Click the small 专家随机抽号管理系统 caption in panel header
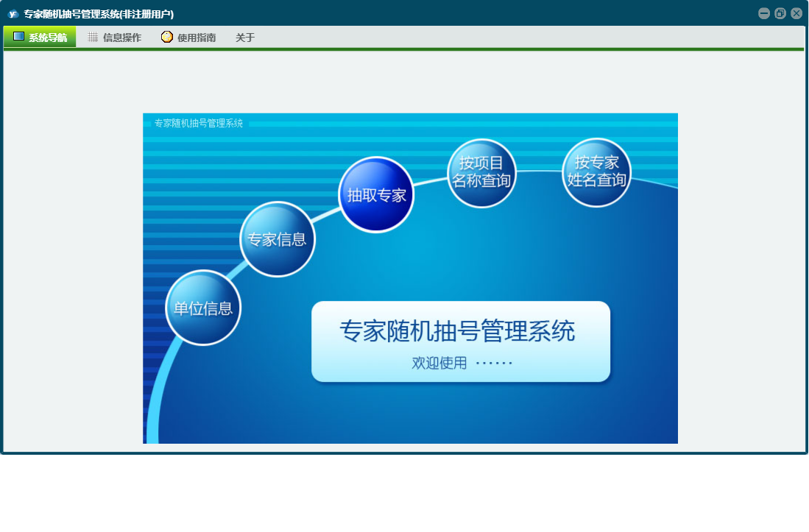Screen dimensions: 809x532 (x=199, y=123)
